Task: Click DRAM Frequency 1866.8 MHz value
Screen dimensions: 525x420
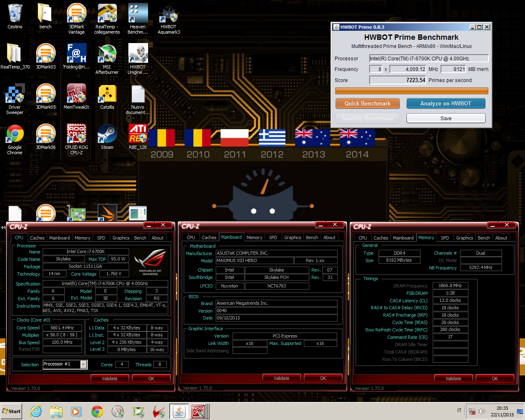Action: click(x=450, y=285)
